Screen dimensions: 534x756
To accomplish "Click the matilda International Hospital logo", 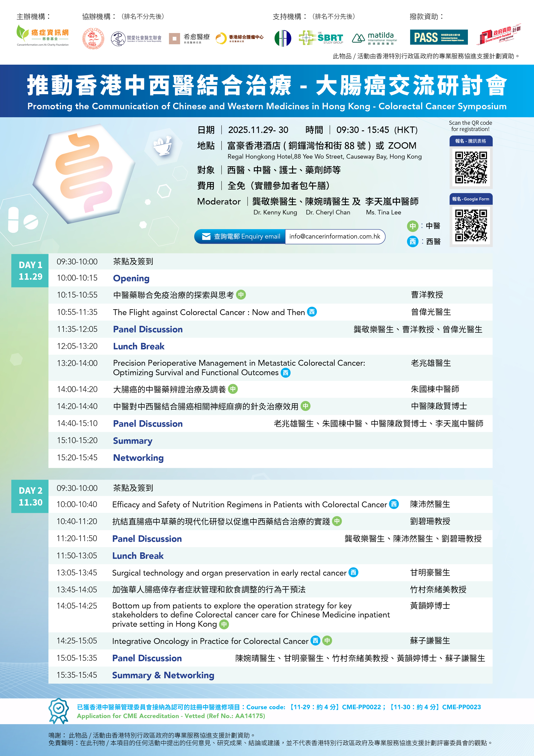I will [375, 38].
